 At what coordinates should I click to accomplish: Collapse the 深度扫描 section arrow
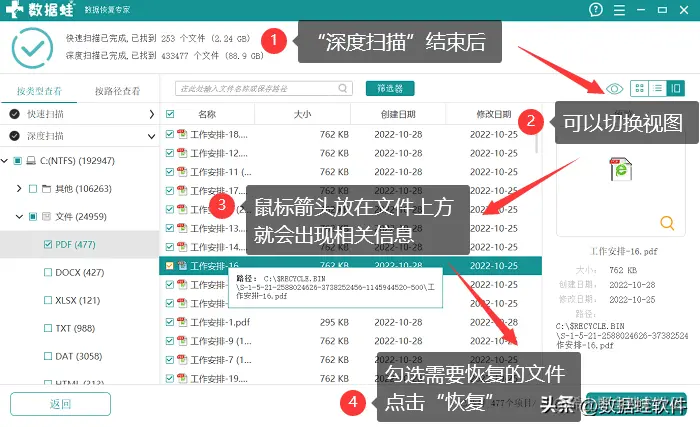pos(151,136)
